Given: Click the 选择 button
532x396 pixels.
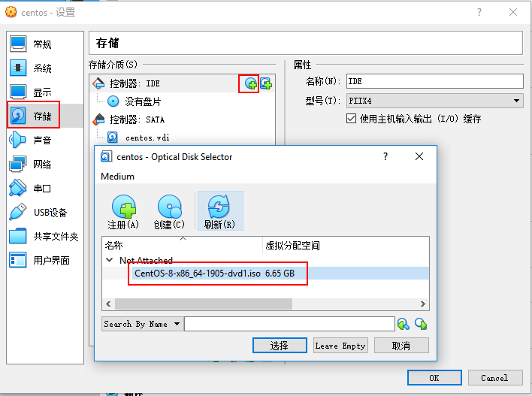Looking at the screenshot, I should click(x=280, y=346).
